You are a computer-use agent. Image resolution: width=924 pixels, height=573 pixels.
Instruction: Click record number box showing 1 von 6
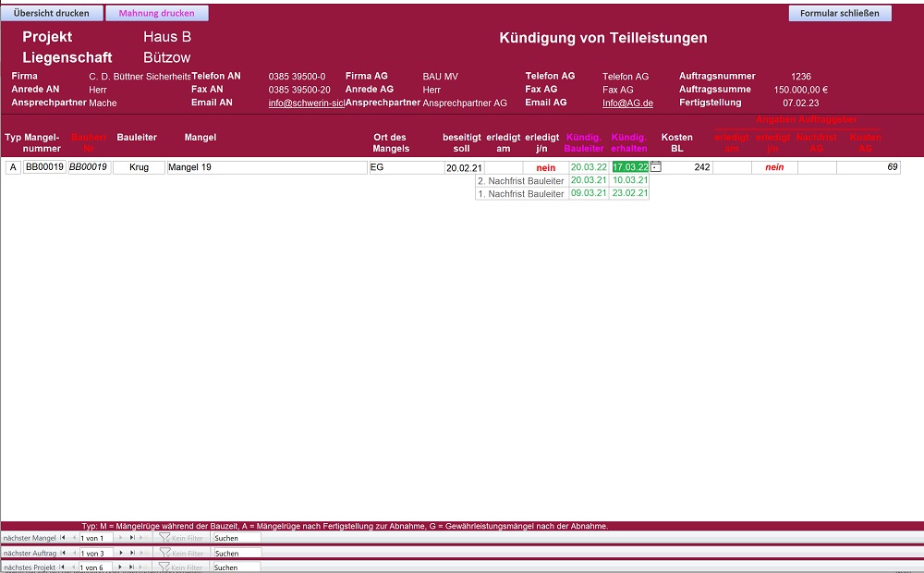click(95, 567)
